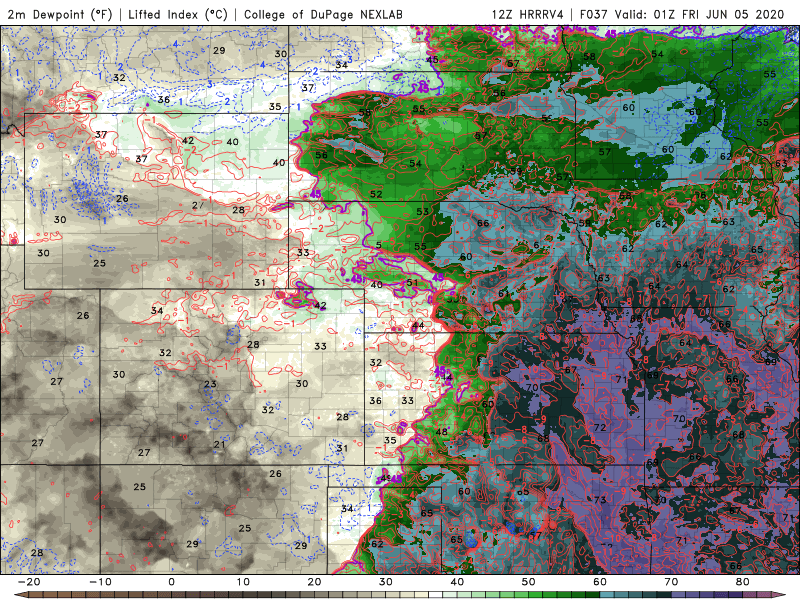Image resolution: width=800 pixels, height=600 pixels.
Task: Click the 60 label on the color scale
Action: [x=600, y=582]
